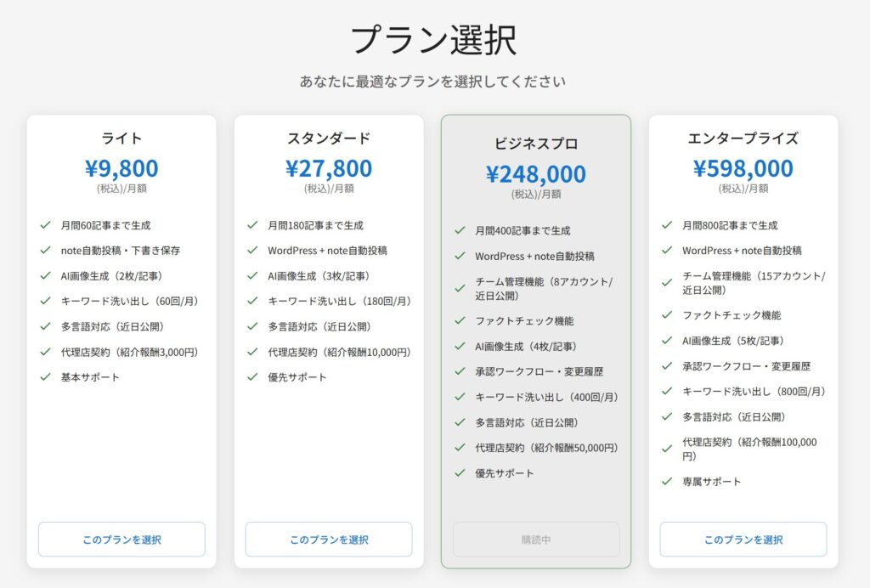Click checkmark next to 専属サポート
The image size is (870, 588).
667,482
